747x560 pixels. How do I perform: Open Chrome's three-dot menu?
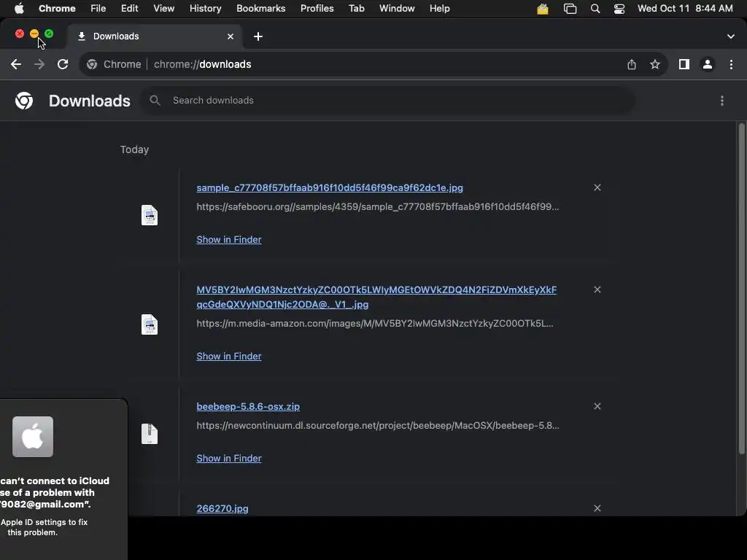731,64
